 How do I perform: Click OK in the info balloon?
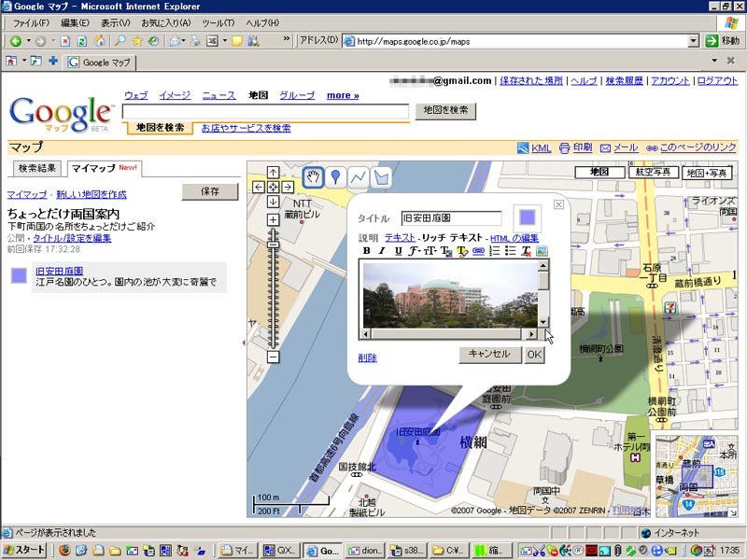click(534, 355)
